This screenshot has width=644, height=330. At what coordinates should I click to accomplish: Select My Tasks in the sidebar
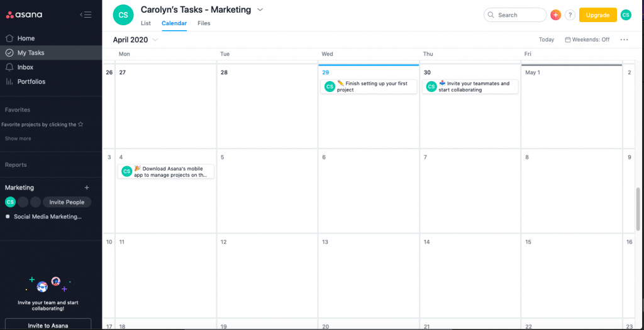(x=30, y=53)
